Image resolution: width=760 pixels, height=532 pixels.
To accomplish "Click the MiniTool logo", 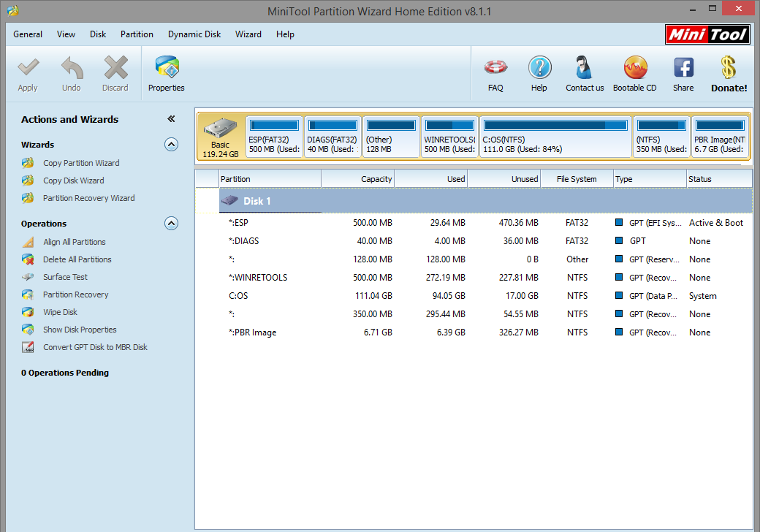I will click(707, 34).
